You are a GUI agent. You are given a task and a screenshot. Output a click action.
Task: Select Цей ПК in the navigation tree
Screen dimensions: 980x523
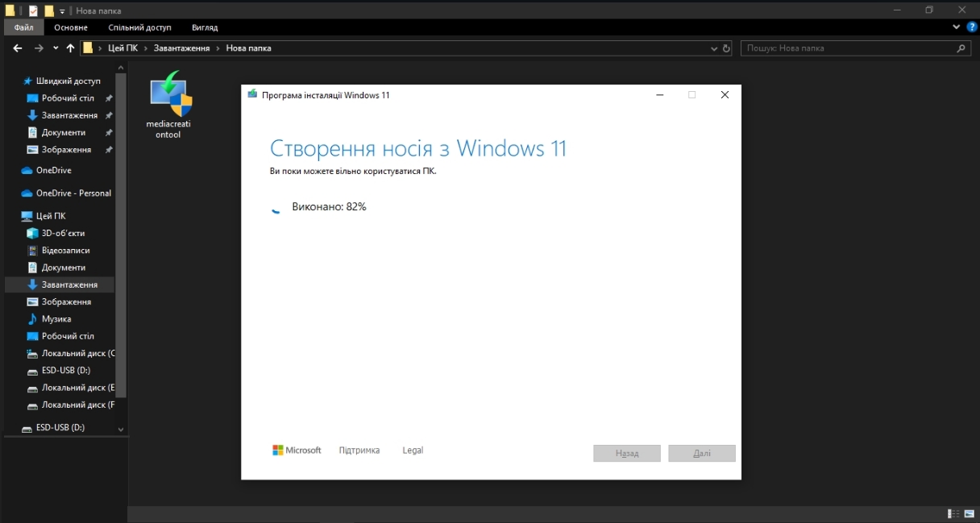(51, 216)
